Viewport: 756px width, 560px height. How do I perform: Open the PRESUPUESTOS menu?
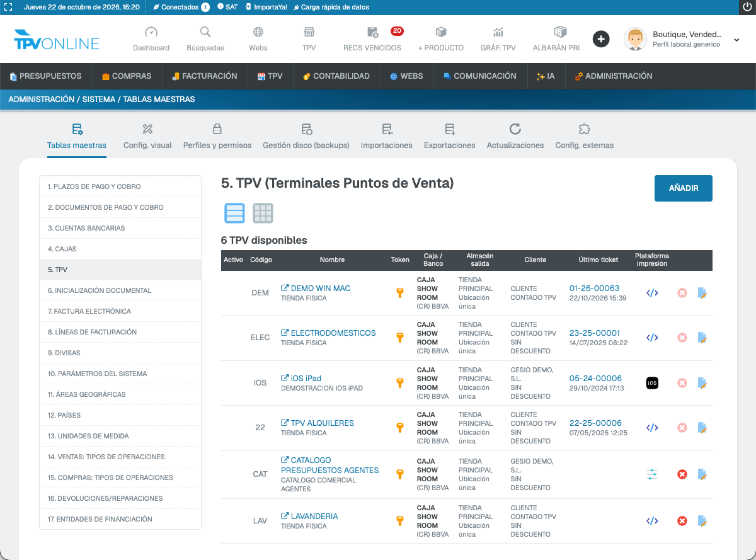coord(45,76)
